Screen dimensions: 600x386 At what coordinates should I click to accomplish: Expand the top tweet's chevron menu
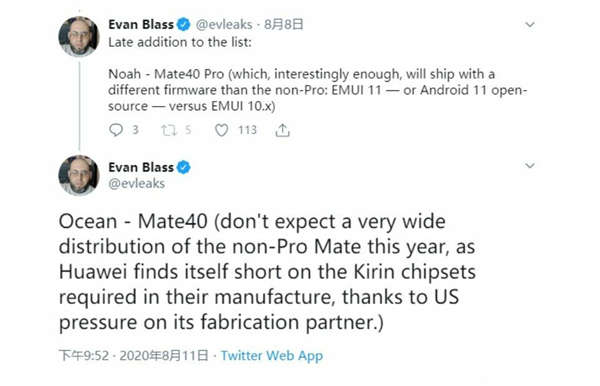pyautogui.click(x=530, y=25)
